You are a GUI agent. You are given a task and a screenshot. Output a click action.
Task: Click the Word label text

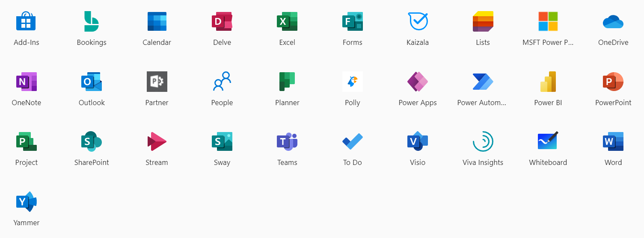click(613, 162)
